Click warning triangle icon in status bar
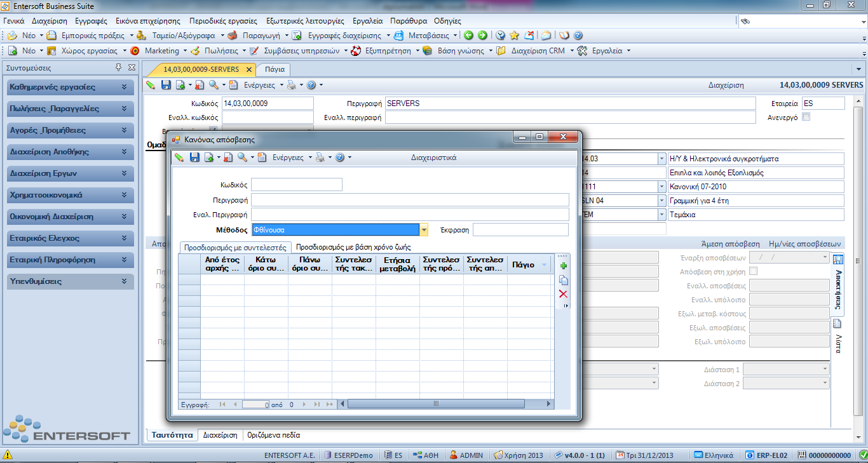Image resolution: width=868 pixels, height=463 pixels. (x=8, y=455)
